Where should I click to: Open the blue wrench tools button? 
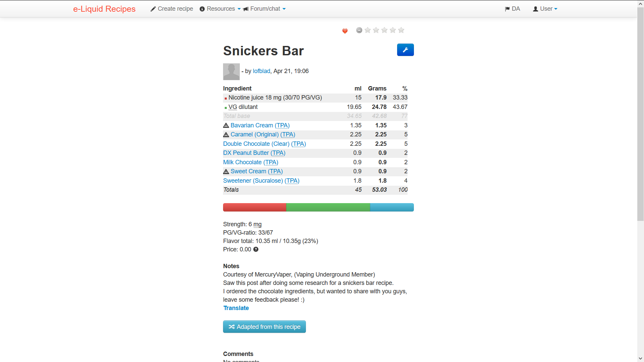point(405,50)
